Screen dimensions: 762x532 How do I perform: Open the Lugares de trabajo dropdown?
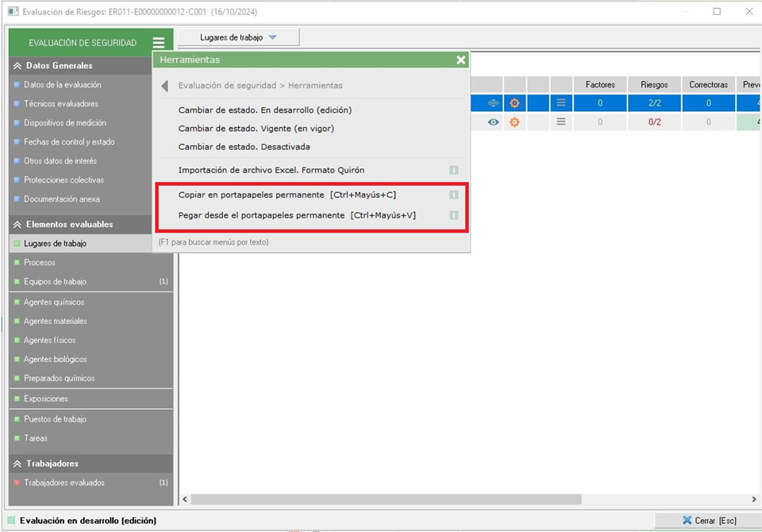[x=239, y=37]
